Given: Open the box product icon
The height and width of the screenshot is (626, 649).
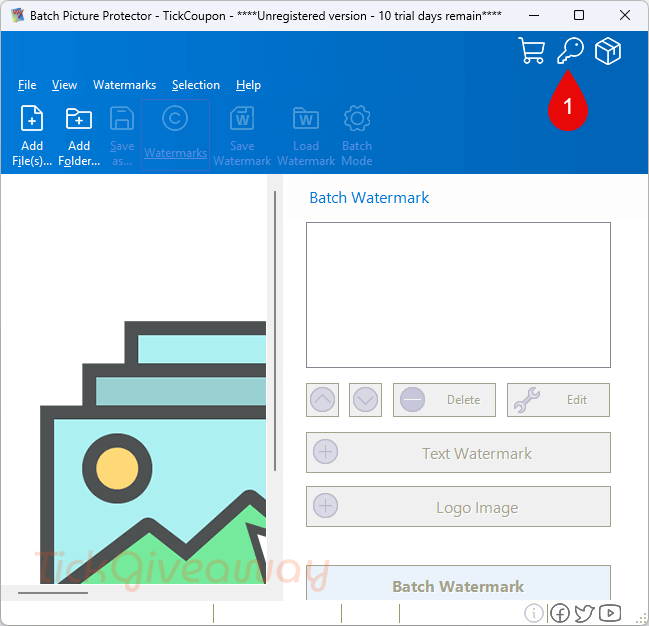Looking at the screenshot, I should click(608, 51).
